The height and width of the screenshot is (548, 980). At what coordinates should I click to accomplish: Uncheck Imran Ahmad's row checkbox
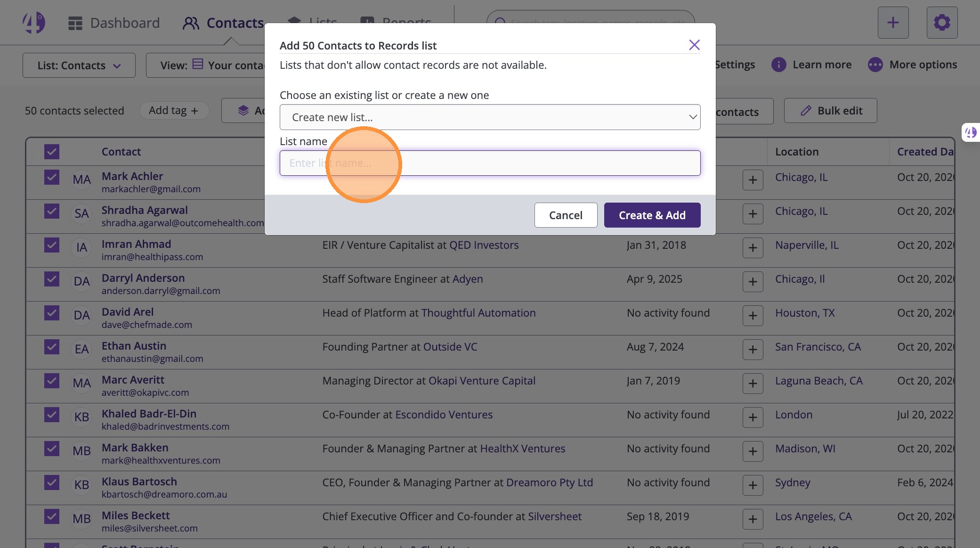pos(52,245)
